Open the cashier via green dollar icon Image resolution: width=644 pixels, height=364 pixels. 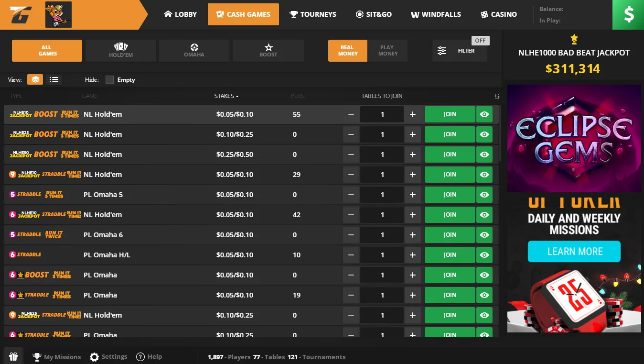click(x=628, y=14)
